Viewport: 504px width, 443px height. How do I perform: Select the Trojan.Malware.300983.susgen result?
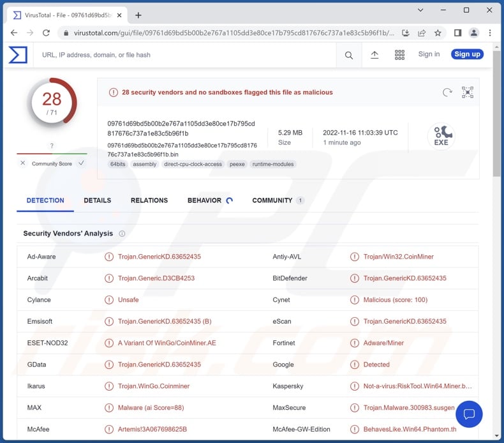[409, 408]
